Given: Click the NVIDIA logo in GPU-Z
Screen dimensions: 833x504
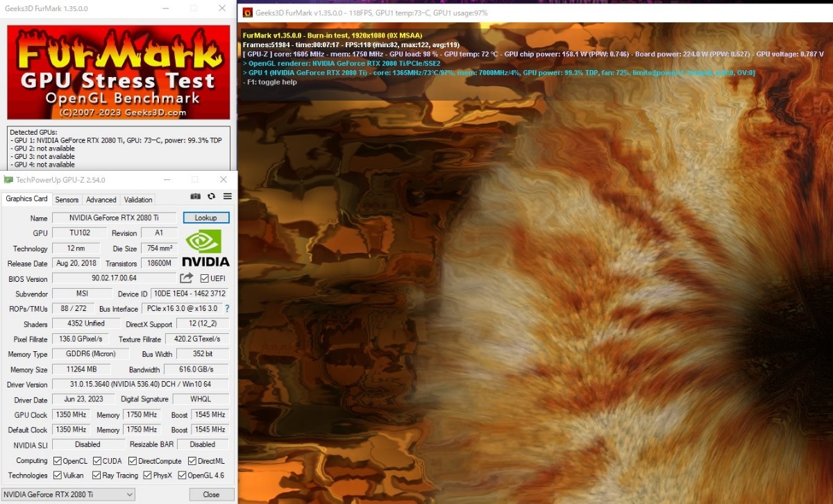Looking at the screenshot, I should point(205,249).
